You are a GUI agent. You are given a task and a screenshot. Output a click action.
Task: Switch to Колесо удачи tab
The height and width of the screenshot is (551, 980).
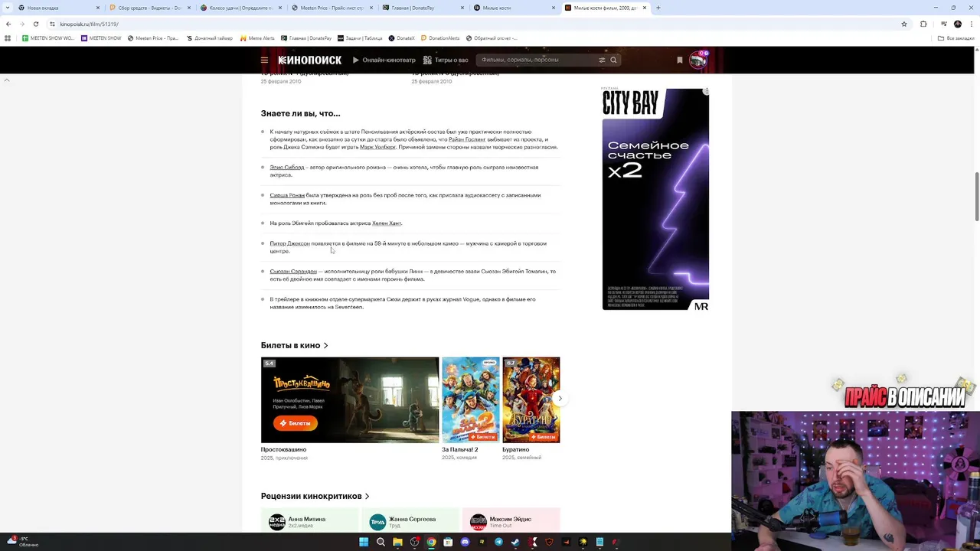click(240, 8)
